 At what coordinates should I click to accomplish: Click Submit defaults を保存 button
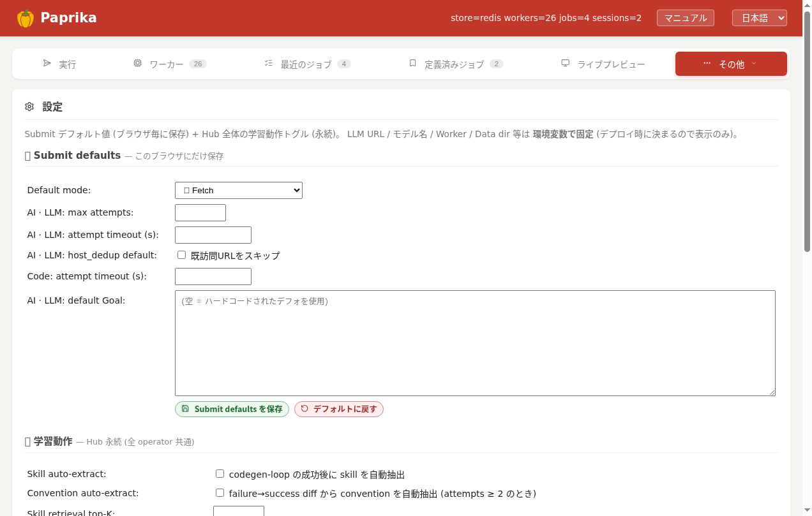pos(232,409)
